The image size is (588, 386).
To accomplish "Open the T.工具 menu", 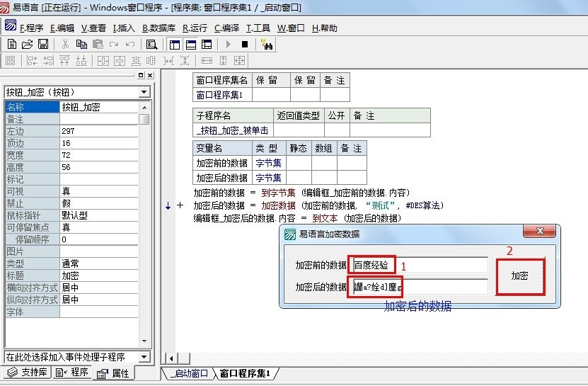I will tap(258, 28).
